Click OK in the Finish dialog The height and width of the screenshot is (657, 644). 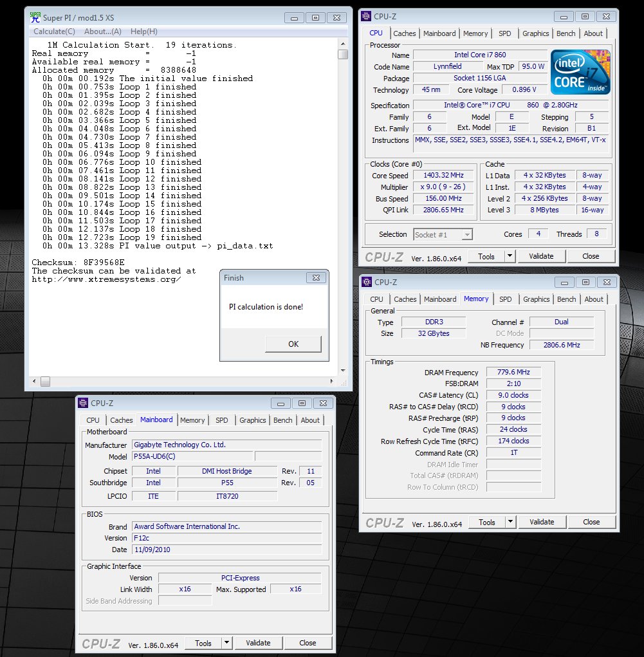[293, 344]
